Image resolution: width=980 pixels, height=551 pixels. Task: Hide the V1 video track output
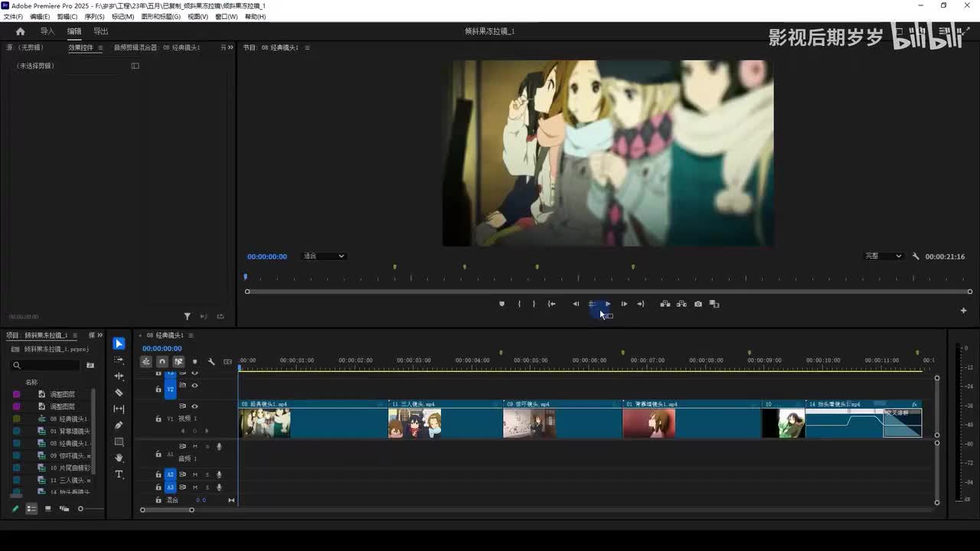(x=194, y=406)
